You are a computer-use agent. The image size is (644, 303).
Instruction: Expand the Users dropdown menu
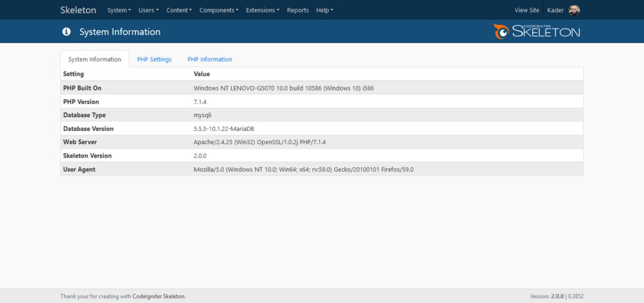[148, 10]
